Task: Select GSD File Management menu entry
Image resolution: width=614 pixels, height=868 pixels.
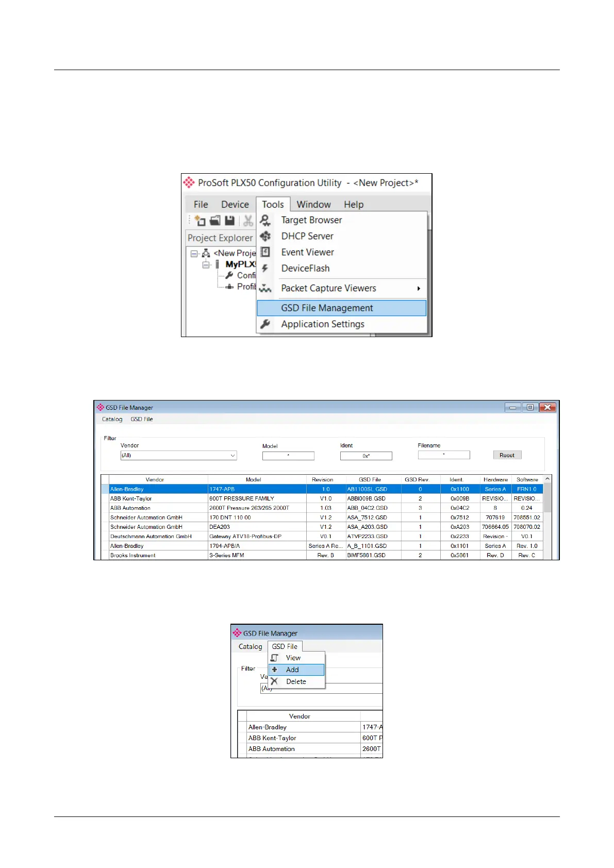Action: 341,308
